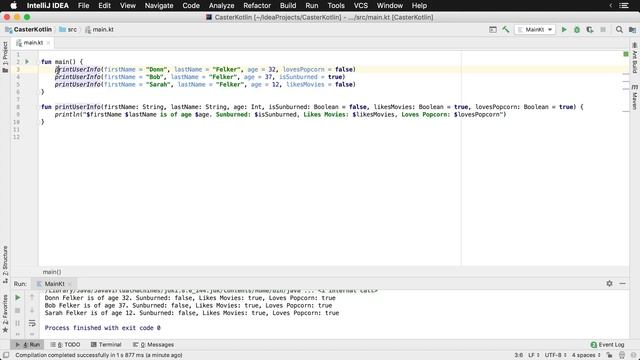Open the Navigate menu
The height and width of the screenshot is (360, 640).
(x=159, y=6)
